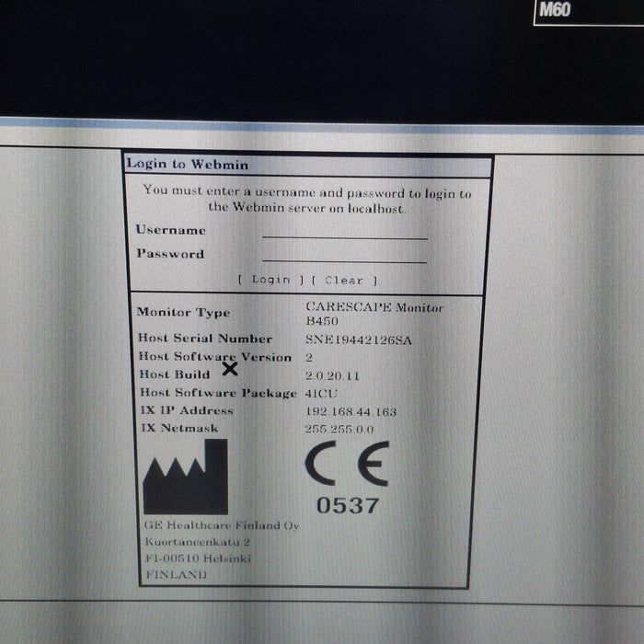Click the 'Host Serial Number' label
The width and height of the screenshot is (644, 644).
[205, 339]
